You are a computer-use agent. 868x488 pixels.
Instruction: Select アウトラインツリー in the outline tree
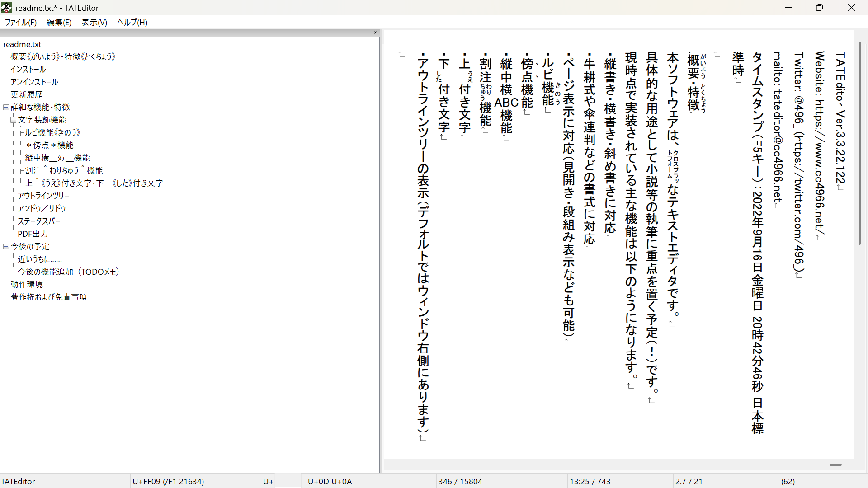pyautogui.click(x=43, y=196)
